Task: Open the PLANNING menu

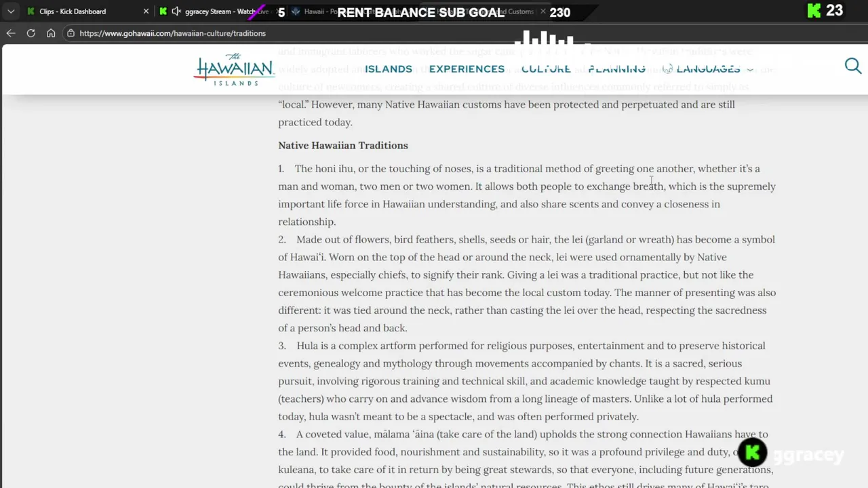Action: [616, 69]
